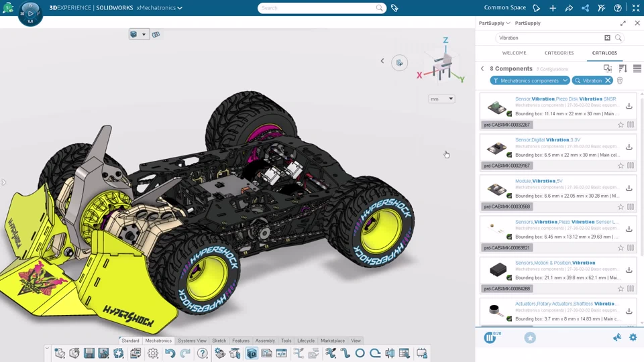The image size is (644, 362).
Task: Click the highlighted 3D design cube tool
Action: 252,353
